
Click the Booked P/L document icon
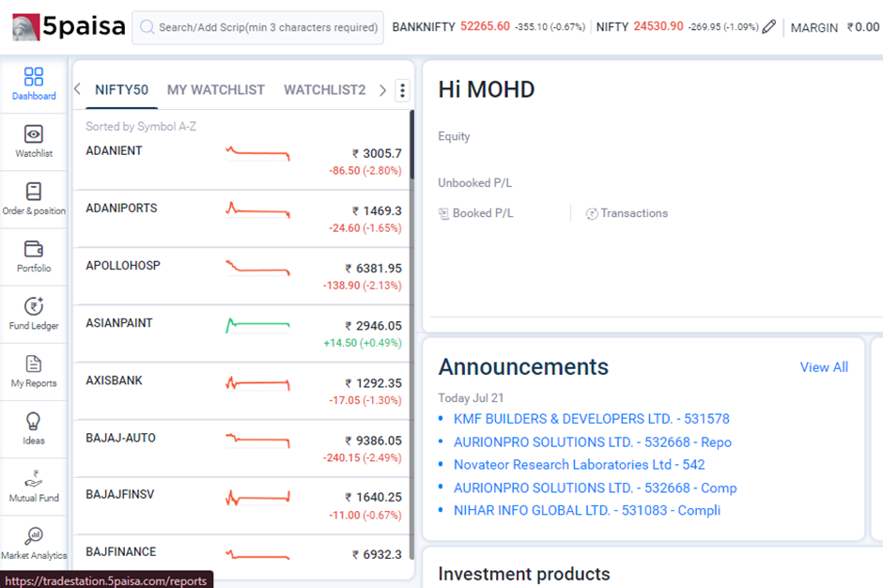click(x=443, y=213)
